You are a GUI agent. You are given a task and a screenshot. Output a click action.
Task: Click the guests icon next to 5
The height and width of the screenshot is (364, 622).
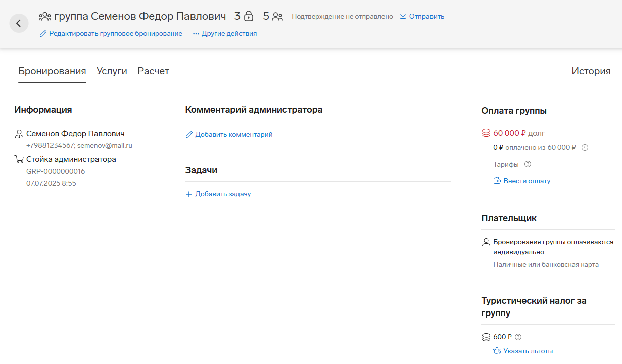coord(277,17)
